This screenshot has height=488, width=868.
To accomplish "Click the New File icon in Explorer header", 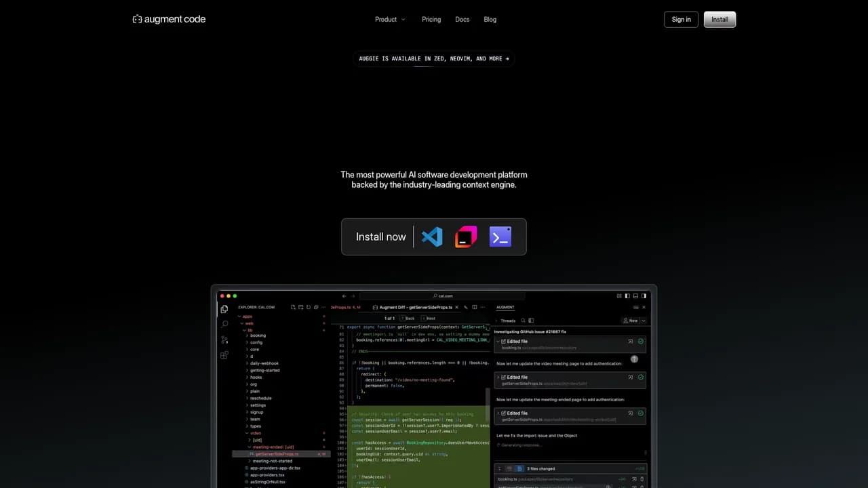I will 293,307.
